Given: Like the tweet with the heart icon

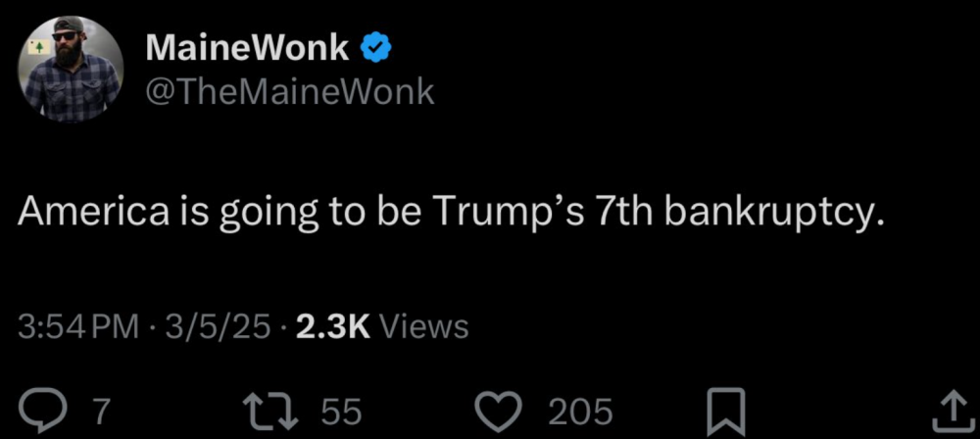Looking at the screenshot, I should point(501,411).
